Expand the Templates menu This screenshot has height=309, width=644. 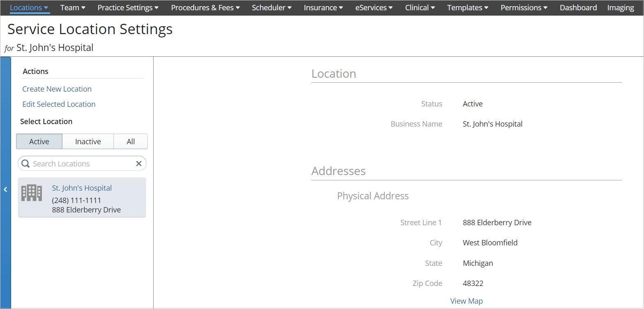click(x=468, y=8)
